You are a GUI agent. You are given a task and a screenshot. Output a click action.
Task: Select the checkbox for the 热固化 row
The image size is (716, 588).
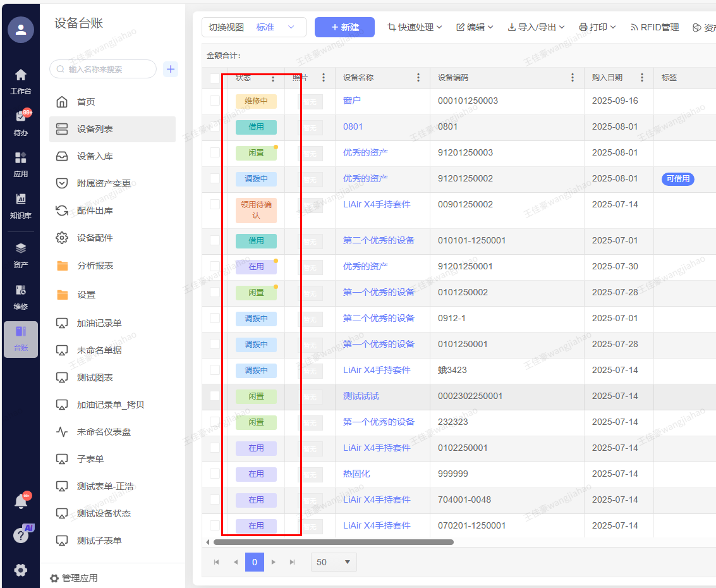coord(215,474)
